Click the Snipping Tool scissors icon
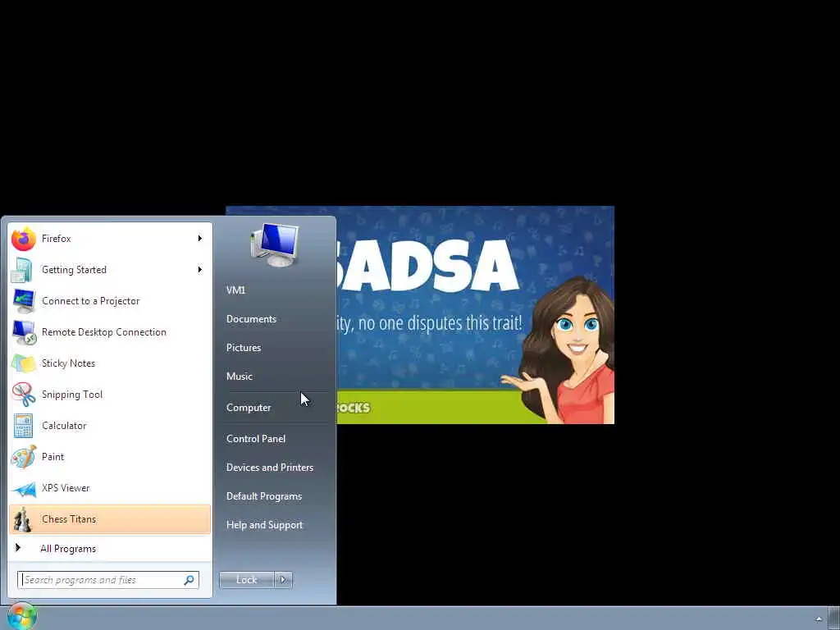The height and width of the screenshot is (630, 840). pyautogui.click(x=24, y=395)
